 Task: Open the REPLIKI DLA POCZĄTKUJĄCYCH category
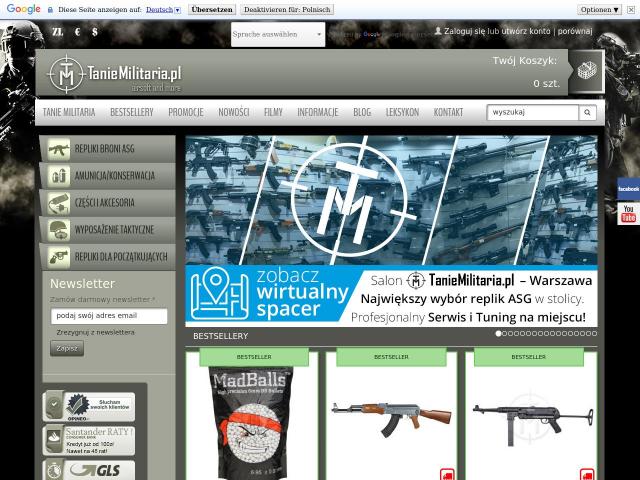[x=107, y=257]
